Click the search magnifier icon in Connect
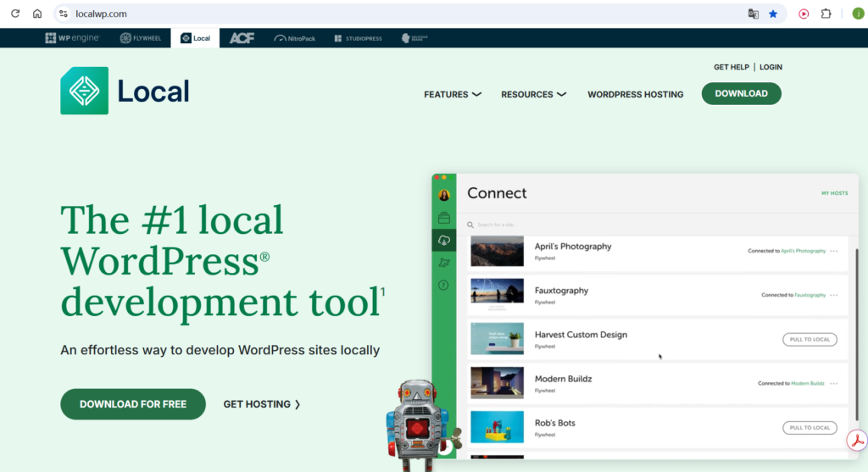The image size is (868, 472). coord(470,225)
